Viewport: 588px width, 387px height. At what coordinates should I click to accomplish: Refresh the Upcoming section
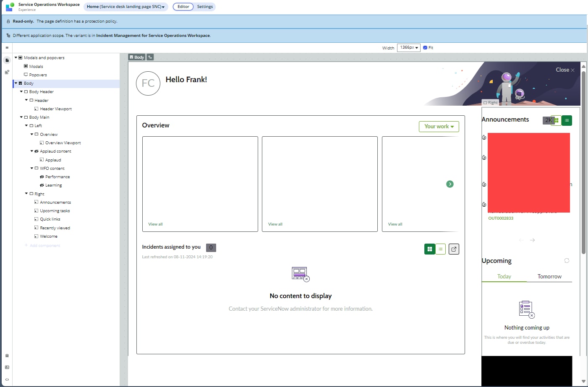[x=567, y=261]
